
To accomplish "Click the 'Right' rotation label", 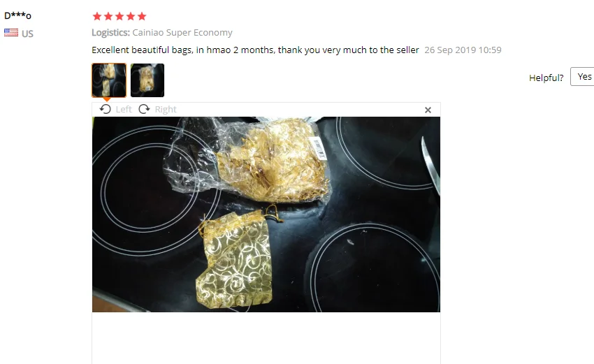I will click(x=166, y=110).
